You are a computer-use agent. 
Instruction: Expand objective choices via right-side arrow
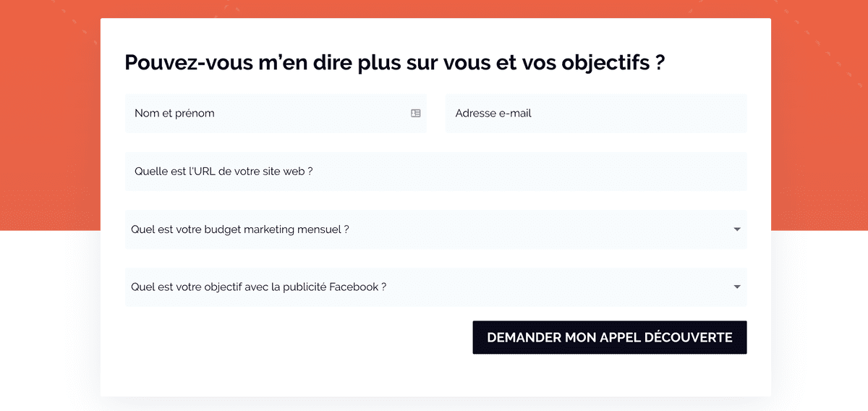737,287
